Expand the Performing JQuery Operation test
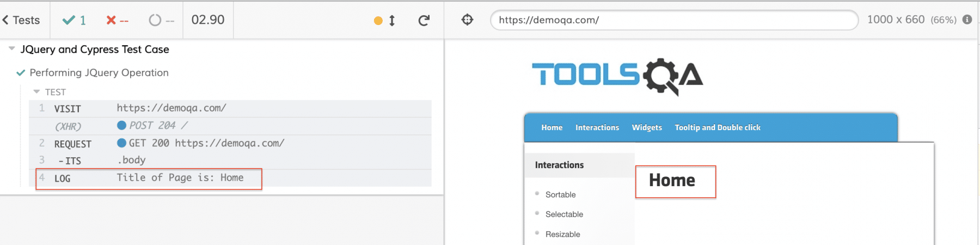This screenshot has height=245, width=980. coord(99,72)
